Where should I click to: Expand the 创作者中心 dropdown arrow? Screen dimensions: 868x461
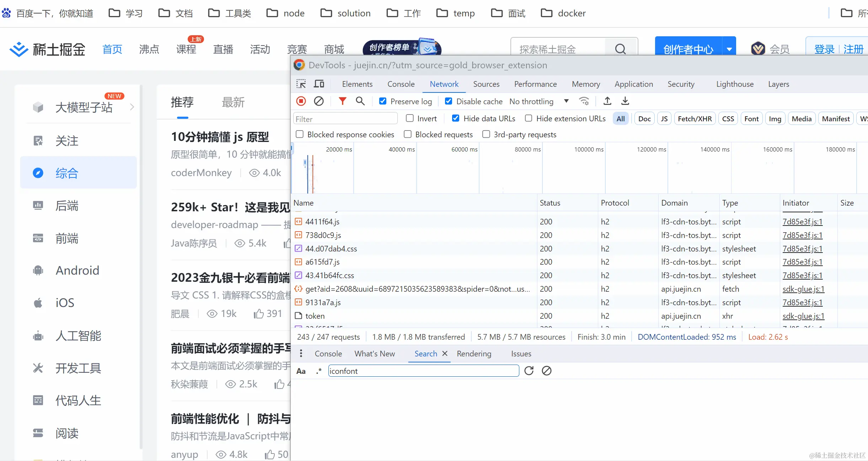coord(729,49)
